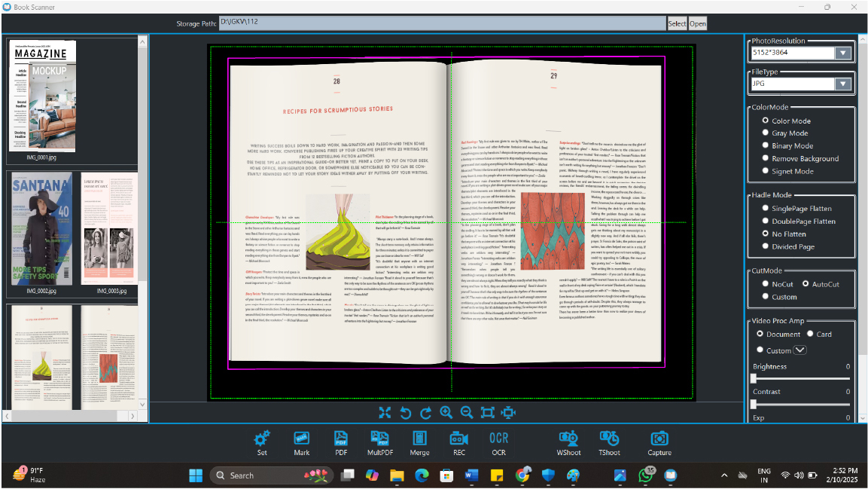Open the Set settings gear icon
The height and width of the screenshot is (489, 868).
(x=262, y=439)
